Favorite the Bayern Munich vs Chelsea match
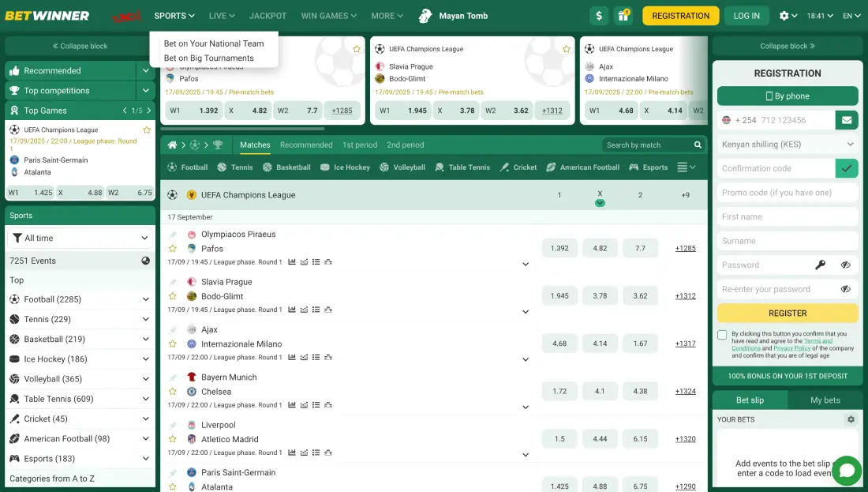Image resolution: width=868 pixels, height=492 pixels. (x=173, y=392)
